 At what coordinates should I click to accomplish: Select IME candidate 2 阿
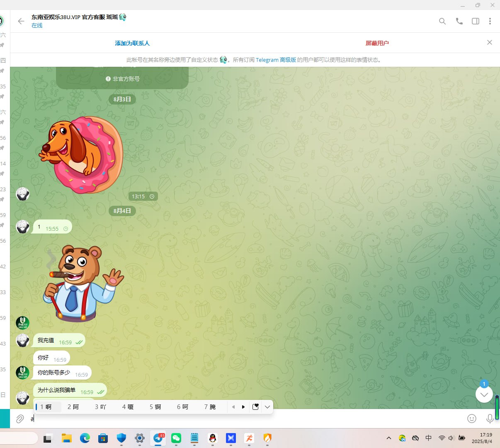73,407
